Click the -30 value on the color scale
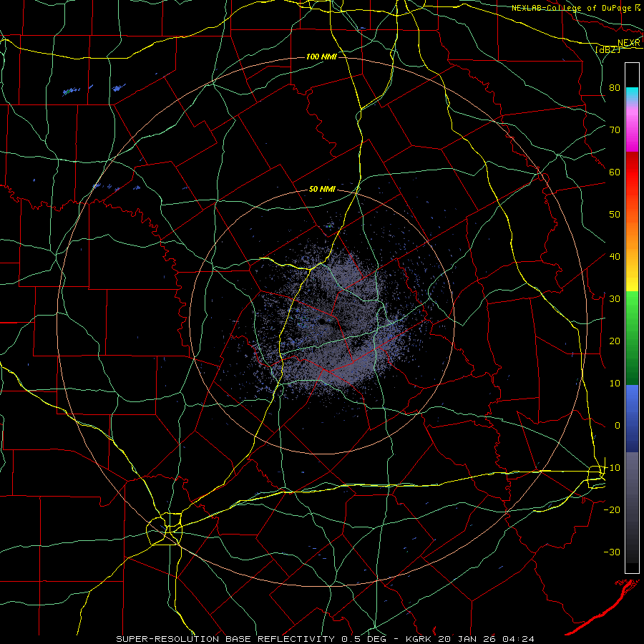This screenshot has width=644, height=644. pos(612,552)
